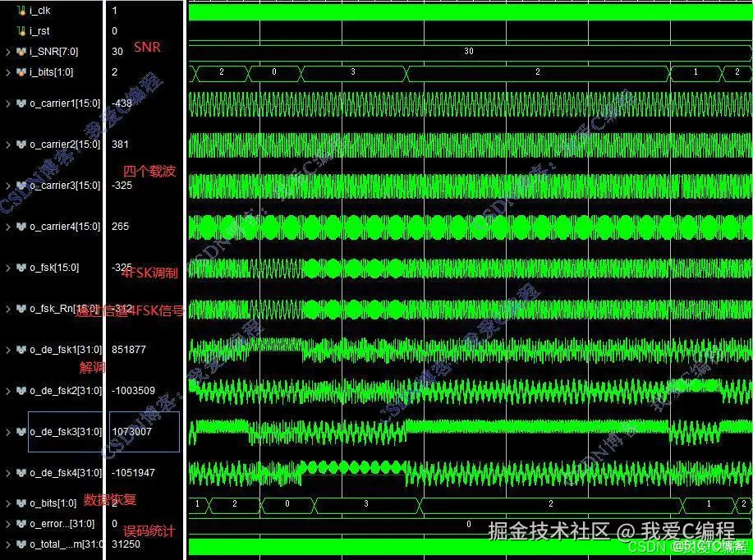Click the i_bits waveform segment labeled 0

273,72
